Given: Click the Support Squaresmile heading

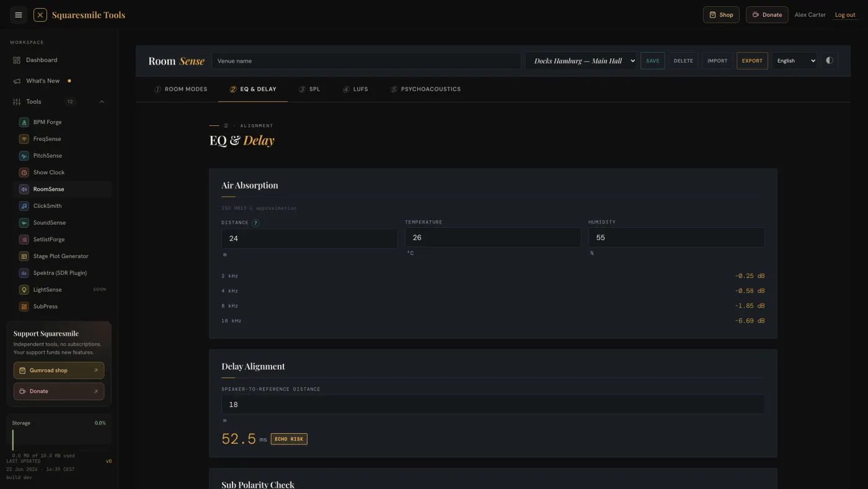Looking at the screenshot, I should tap(46, 333).
